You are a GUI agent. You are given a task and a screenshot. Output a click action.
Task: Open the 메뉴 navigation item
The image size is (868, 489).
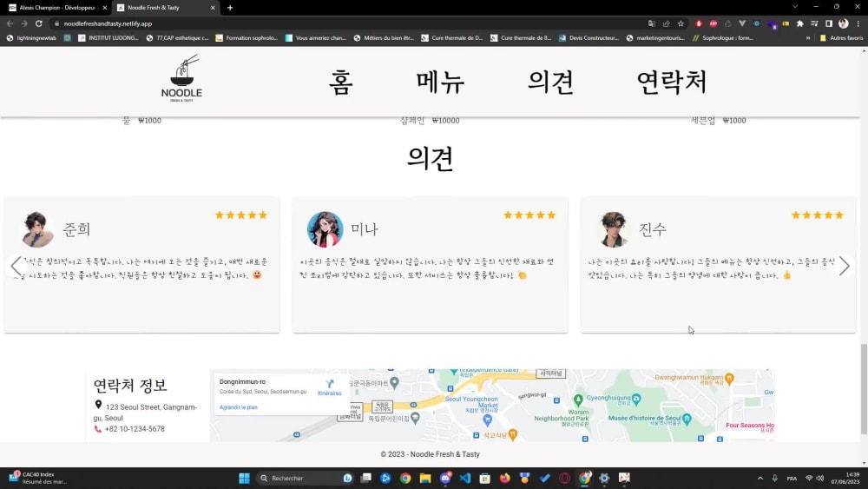[x=440, y=82]
